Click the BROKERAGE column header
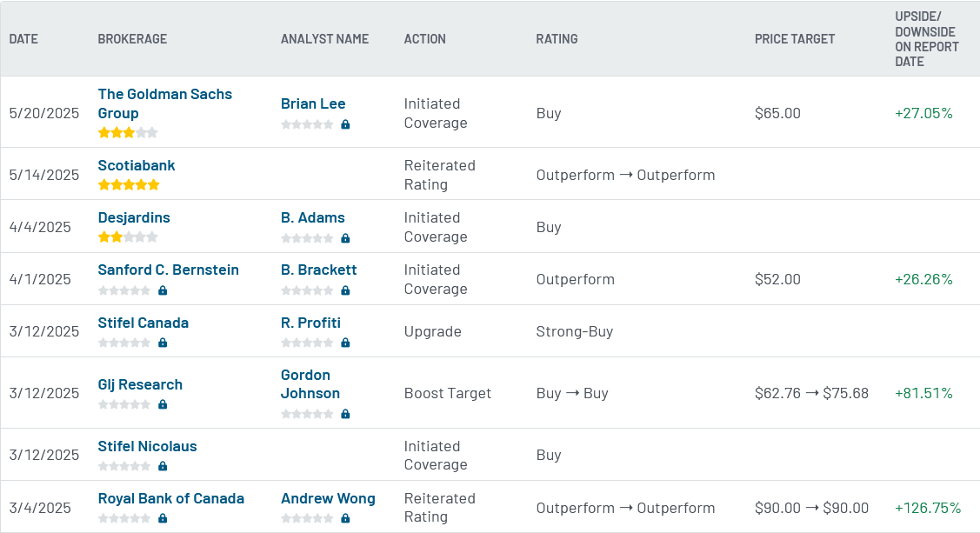The width and height of the screenshot is (980, 533). (x=132, y=39)
